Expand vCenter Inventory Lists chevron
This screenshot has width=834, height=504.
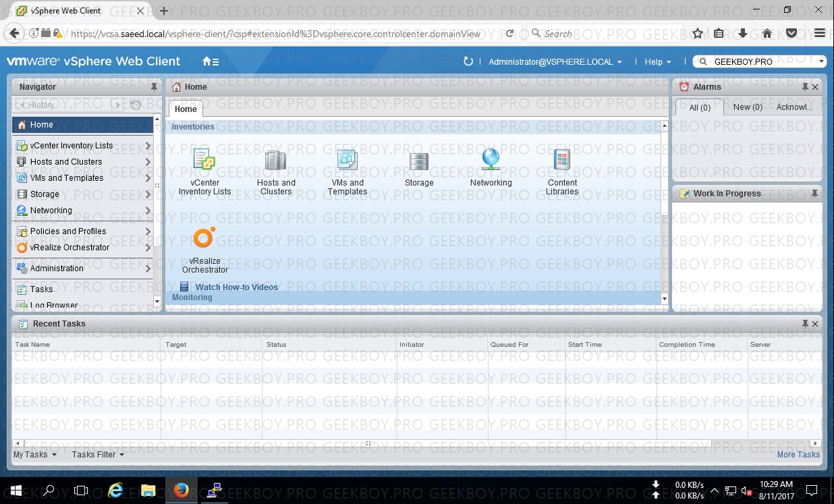point(148,146)
